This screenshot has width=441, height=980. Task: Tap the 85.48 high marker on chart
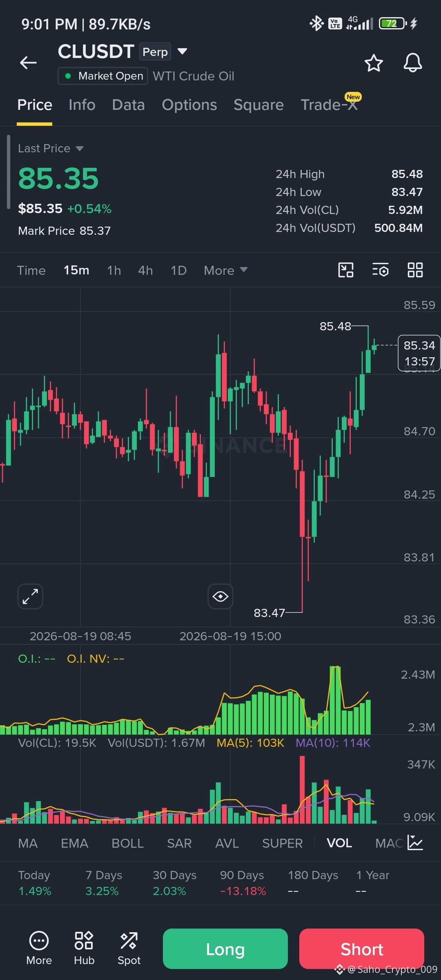[x=335, y=326]
